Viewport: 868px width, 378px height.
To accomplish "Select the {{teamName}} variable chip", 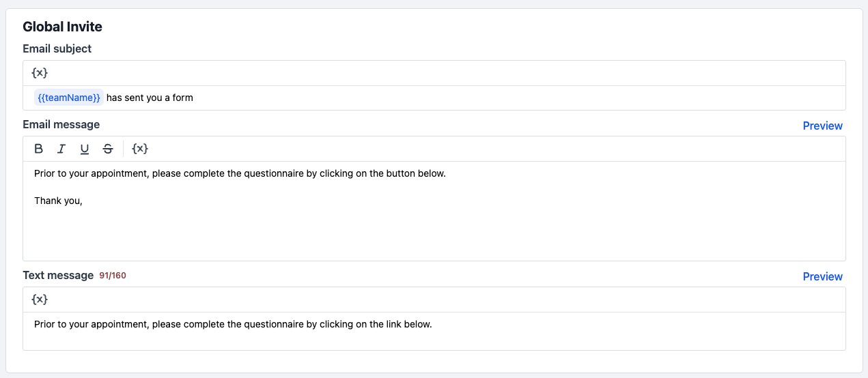I will [x=69, y=98].
